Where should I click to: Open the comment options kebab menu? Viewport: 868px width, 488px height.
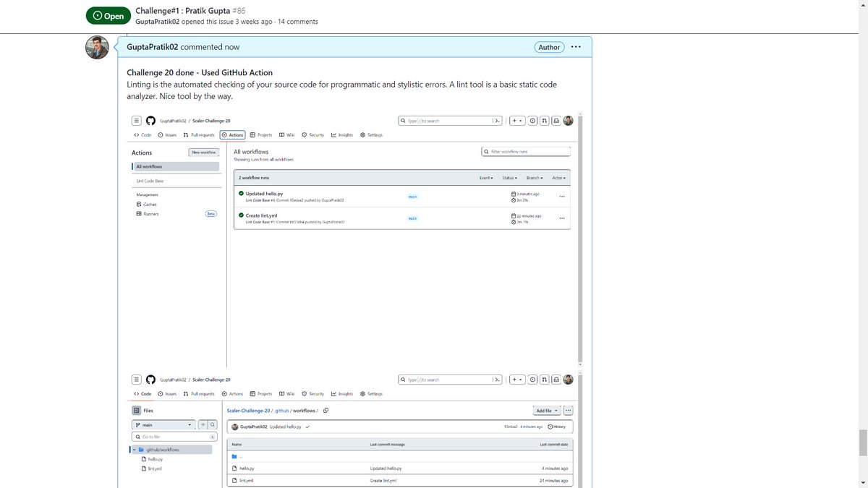tap(576, 46)
